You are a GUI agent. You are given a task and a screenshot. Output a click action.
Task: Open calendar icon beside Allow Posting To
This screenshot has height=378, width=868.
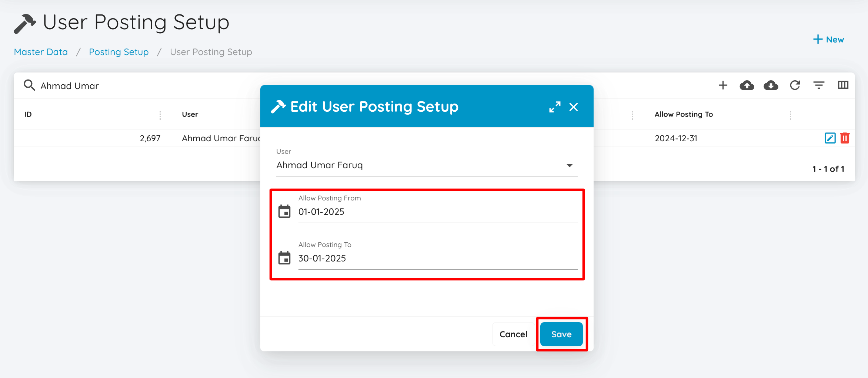284,258
